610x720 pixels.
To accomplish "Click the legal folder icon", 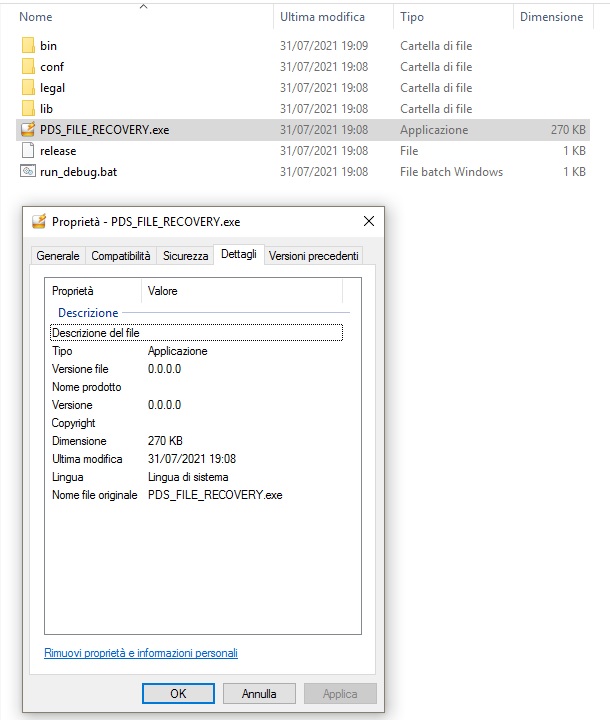I will (28, 88).
